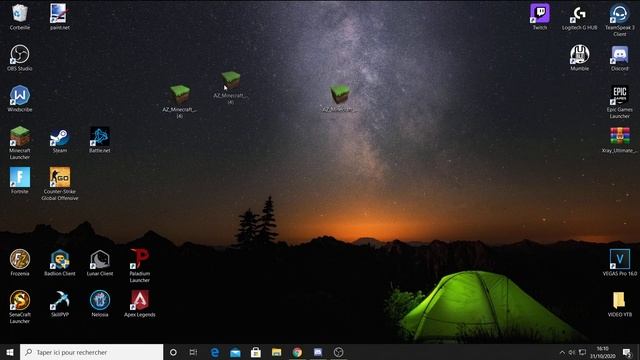640x360 pixels.
Task: Select the Logitech G HUB shortcut
Action: (x=579, y=17)
